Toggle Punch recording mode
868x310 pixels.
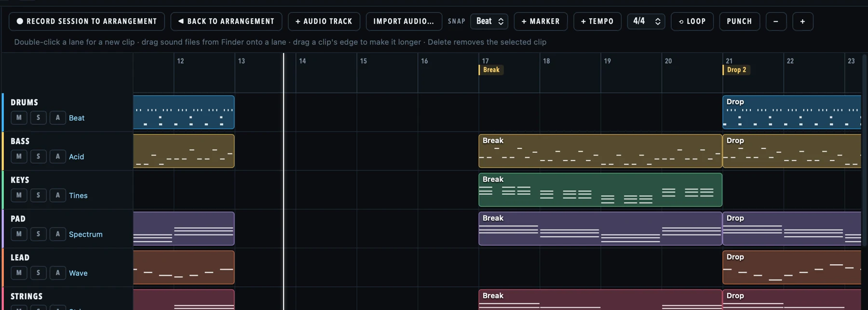[739, 21]
